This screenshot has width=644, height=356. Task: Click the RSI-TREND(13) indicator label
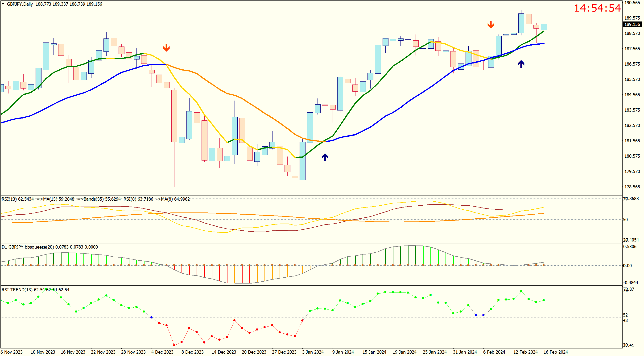pos(17,290)
